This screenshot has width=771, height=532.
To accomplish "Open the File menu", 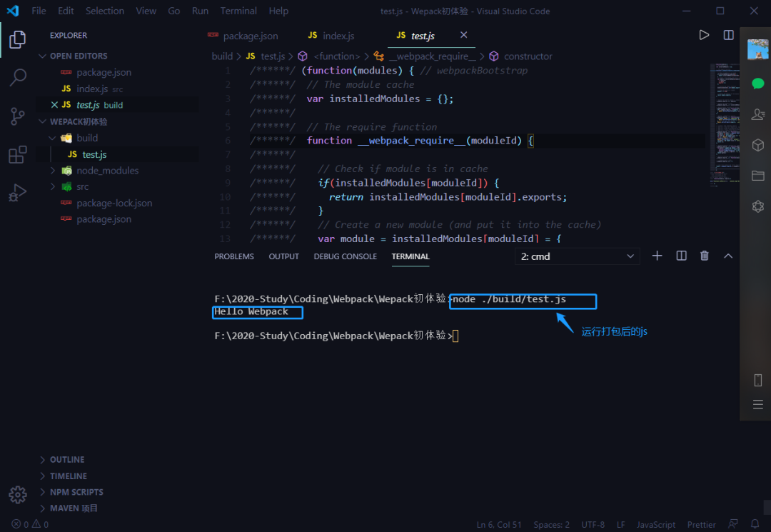I will (39, 11).
